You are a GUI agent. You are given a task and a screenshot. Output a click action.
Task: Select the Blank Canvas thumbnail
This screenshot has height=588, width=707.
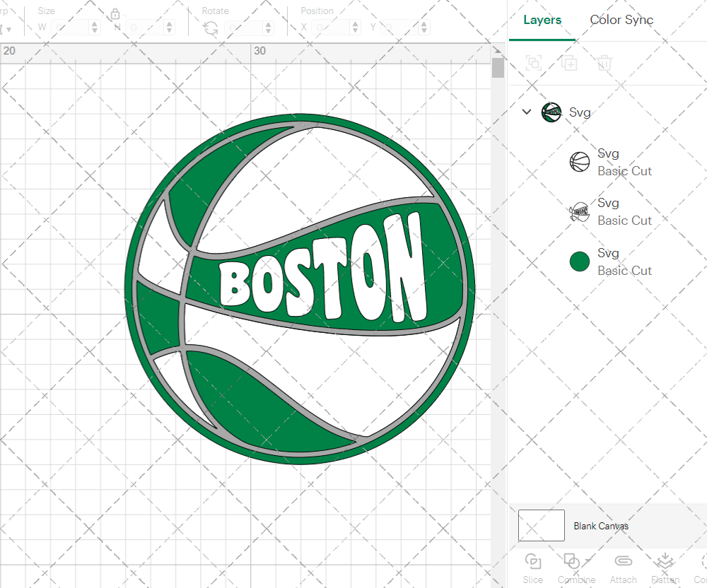[x=541, y=525]
